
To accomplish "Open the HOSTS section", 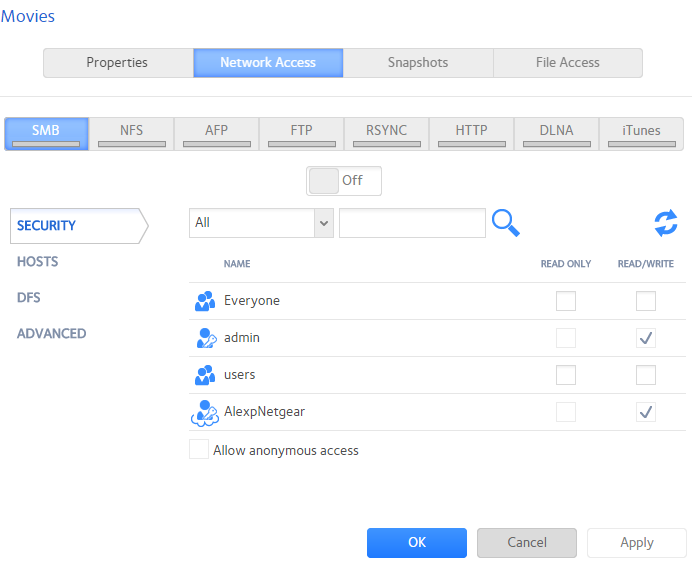I will coord(38,262).
